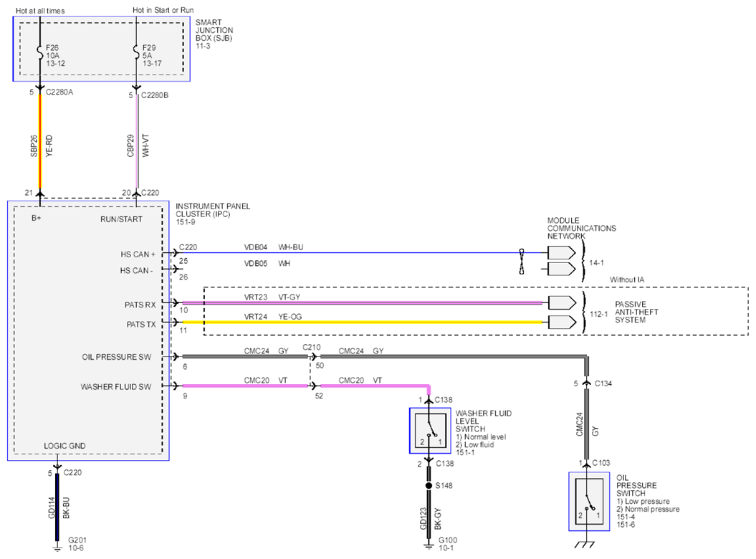Select the violet CMC20 VT wire
Image resolution: width=756 pixels, height=559 pixels.
[x=245, y=386]
